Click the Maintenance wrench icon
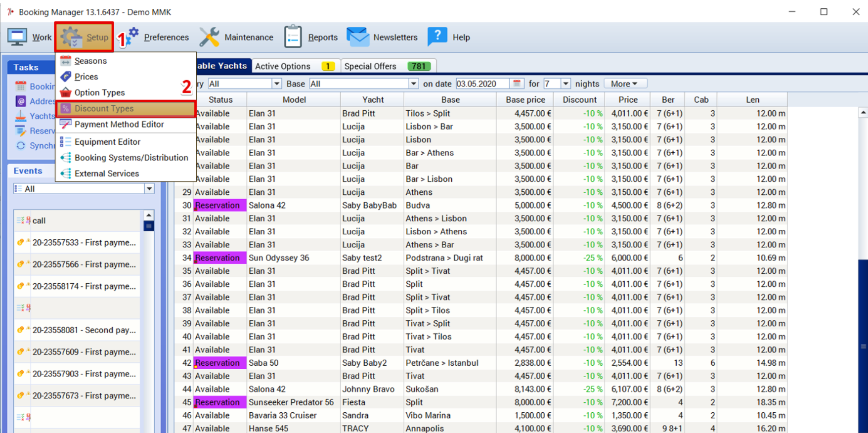This screenshot has width=868, height=433. 209,37
